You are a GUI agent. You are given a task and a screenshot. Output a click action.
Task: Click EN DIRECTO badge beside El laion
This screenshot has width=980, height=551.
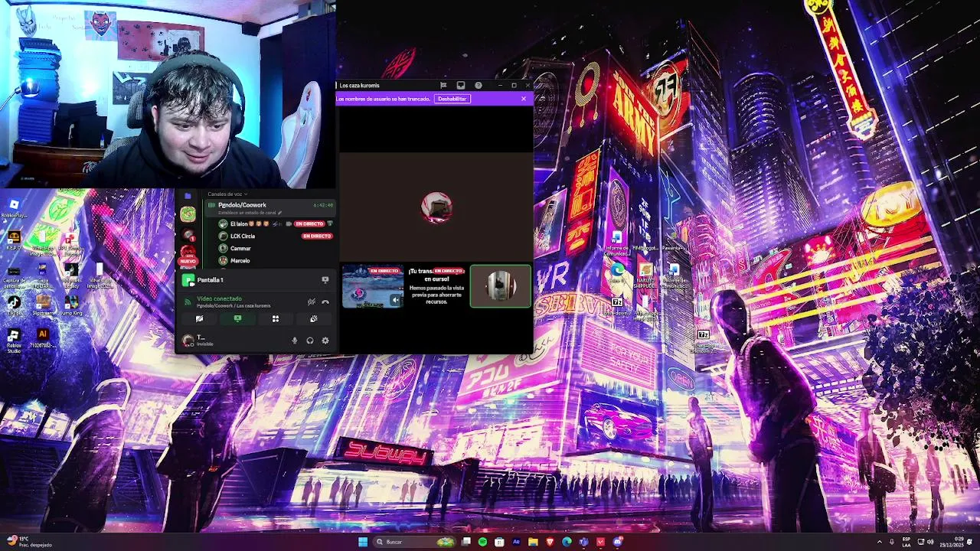pyautogui.click(x=310, y=224)
